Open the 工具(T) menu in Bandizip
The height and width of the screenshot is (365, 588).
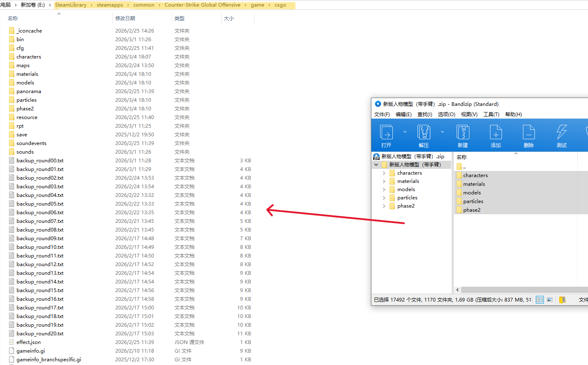[x=491, y=115]
